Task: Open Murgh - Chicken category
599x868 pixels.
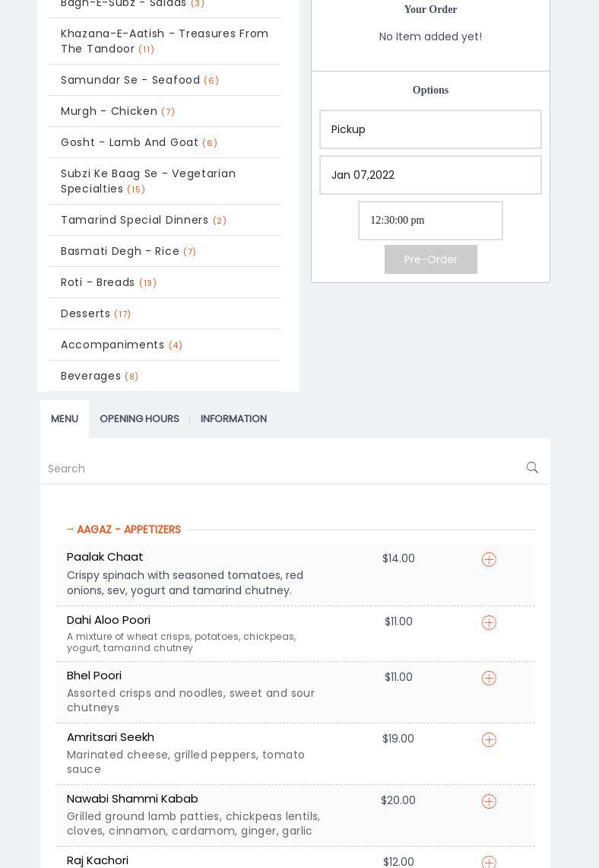Action: [x=109, y=111]
